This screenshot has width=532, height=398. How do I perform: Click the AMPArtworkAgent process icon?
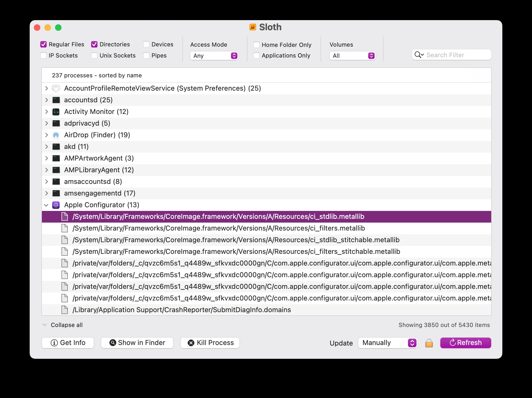[x=56, y=158]
